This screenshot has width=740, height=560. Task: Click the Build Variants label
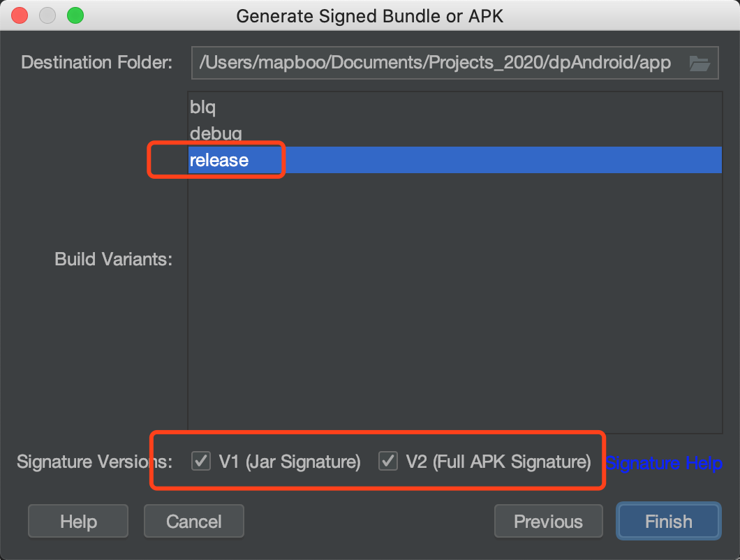tap(113, 259)
